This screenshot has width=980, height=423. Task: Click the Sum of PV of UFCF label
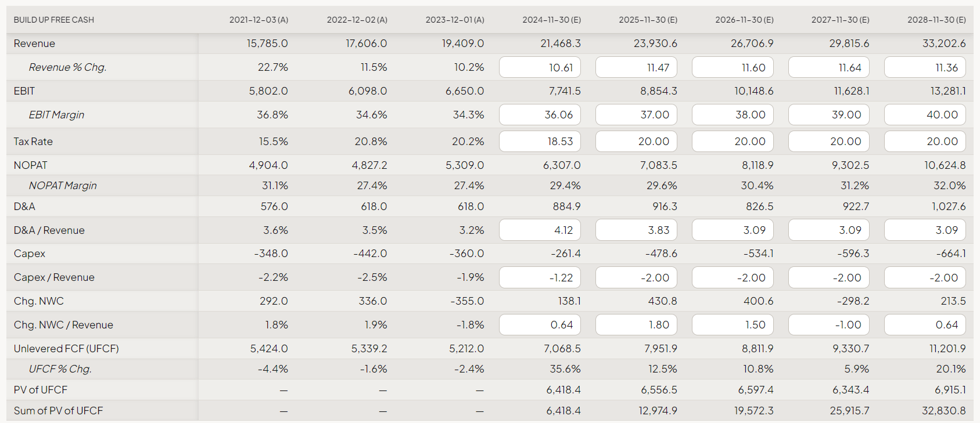[x=58, y=411]
